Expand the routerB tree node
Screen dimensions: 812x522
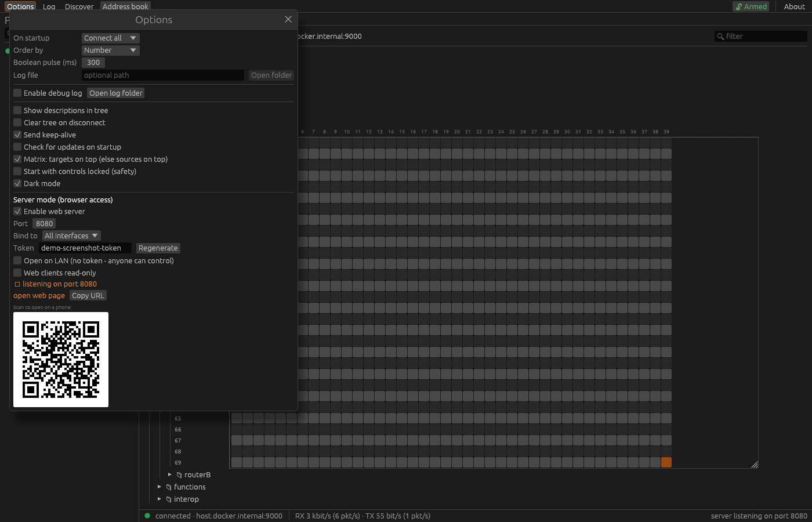click(x=170, y=474)
